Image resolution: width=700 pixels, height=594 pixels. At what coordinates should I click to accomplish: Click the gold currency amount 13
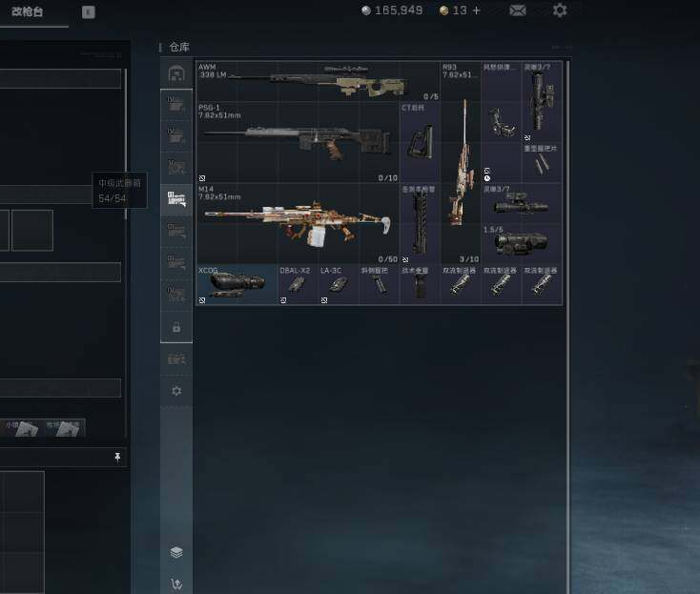click(x=460, y=10)
